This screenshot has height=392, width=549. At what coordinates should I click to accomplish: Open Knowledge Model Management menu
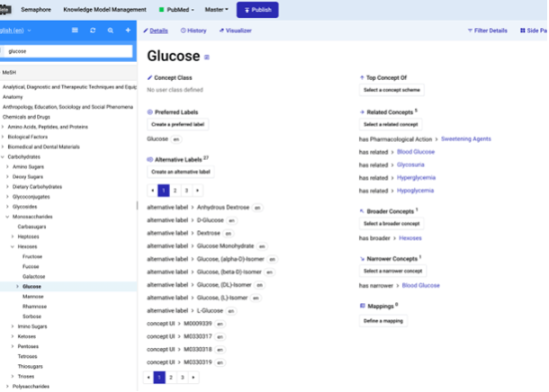pyautogui.click(x=104, y=10)
